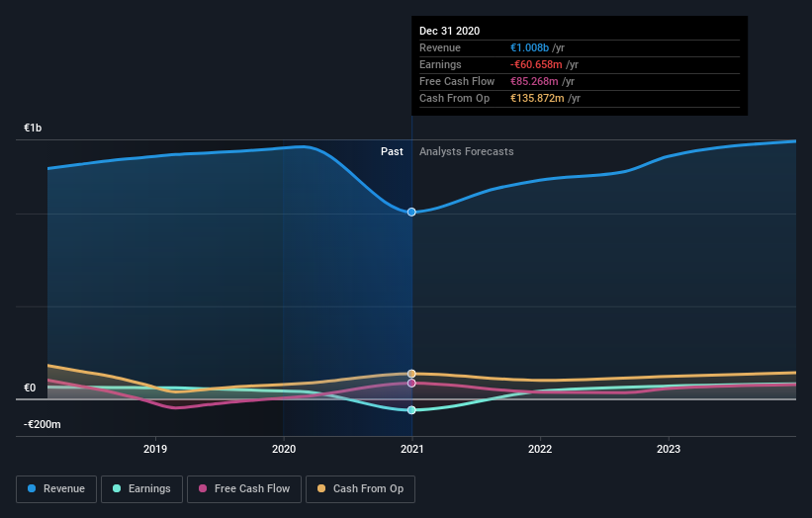This screenshot has height=518, width=812.
Task: Click the 2022 x-axis label
Action: 540,449
